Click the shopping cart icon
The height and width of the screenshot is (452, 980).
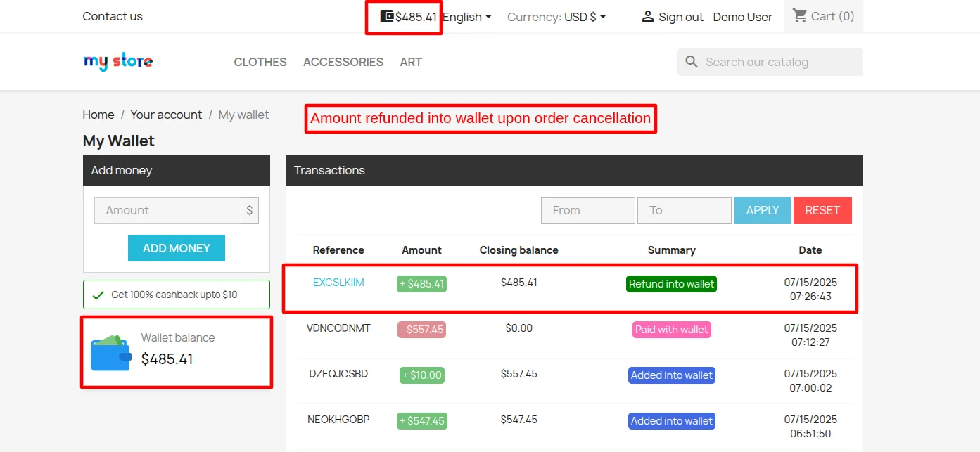(800, 15)
